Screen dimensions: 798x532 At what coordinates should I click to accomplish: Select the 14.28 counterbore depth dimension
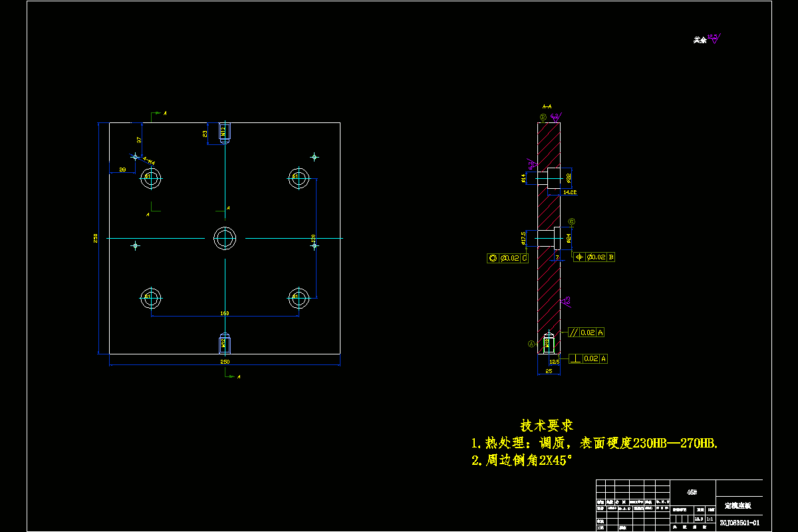click(570, 192)
